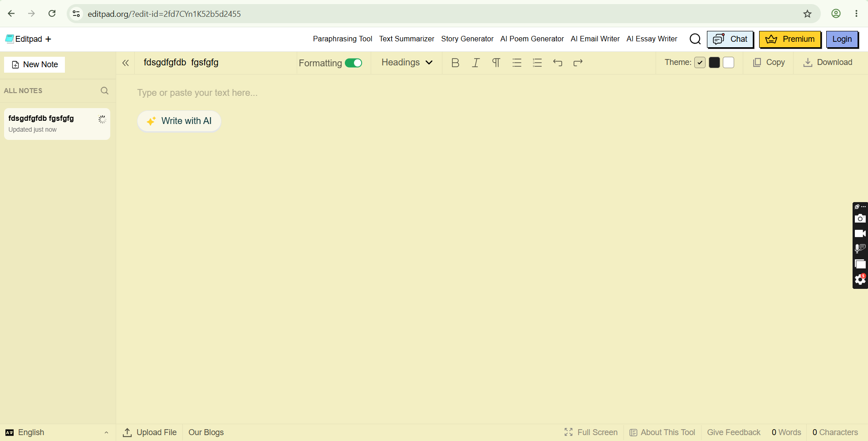Open Story Generator
This screenshot has width=868, height=441.
point(467,39)
